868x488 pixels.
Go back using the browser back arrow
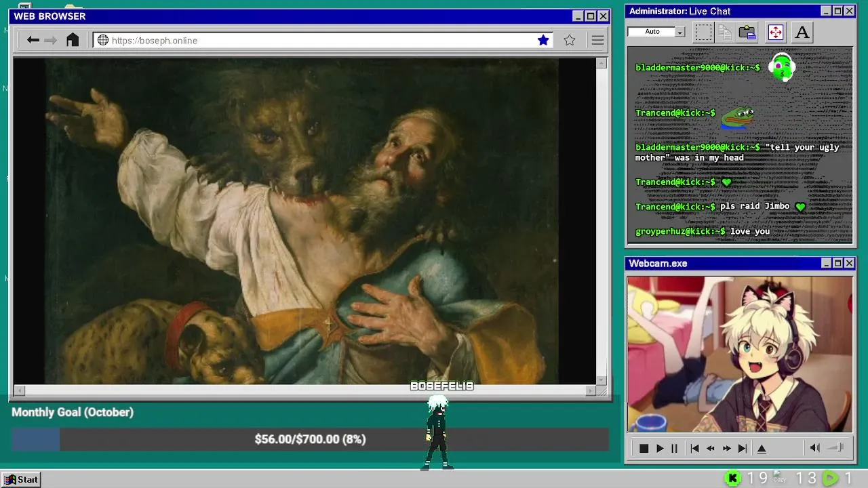coord(33,41)
